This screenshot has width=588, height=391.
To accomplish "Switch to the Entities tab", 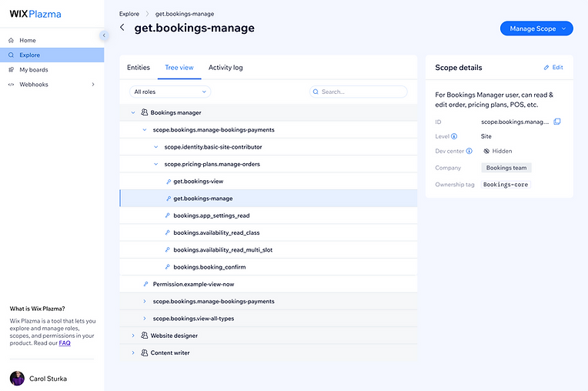I will pos(139,68).
